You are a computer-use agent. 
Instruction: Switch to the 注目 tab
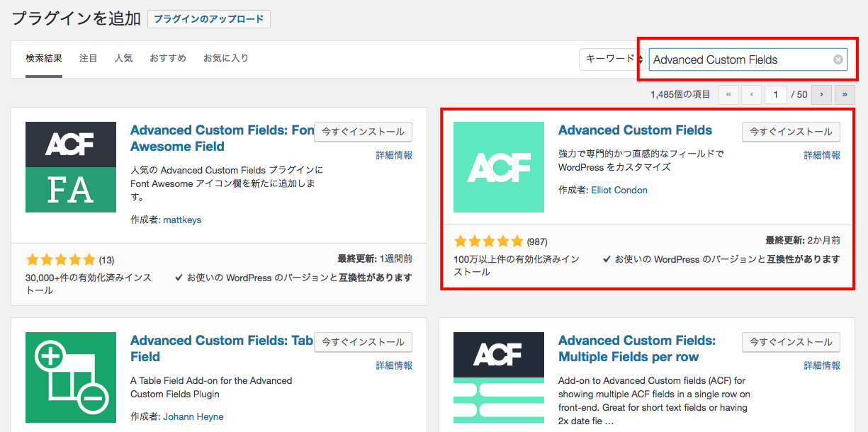88,58
